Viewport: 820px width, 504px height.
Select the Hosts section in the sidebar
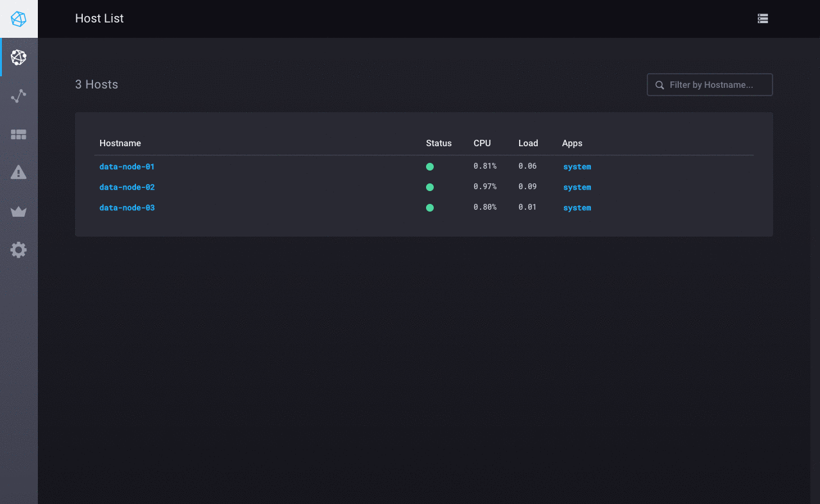click(19, 57)
